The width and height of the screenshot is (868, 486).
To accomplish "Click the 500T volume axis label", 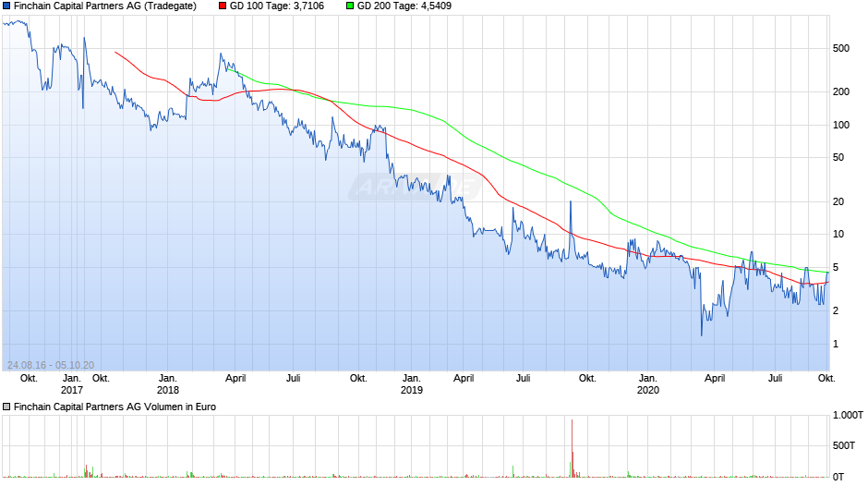I will (x=844, y=445).
